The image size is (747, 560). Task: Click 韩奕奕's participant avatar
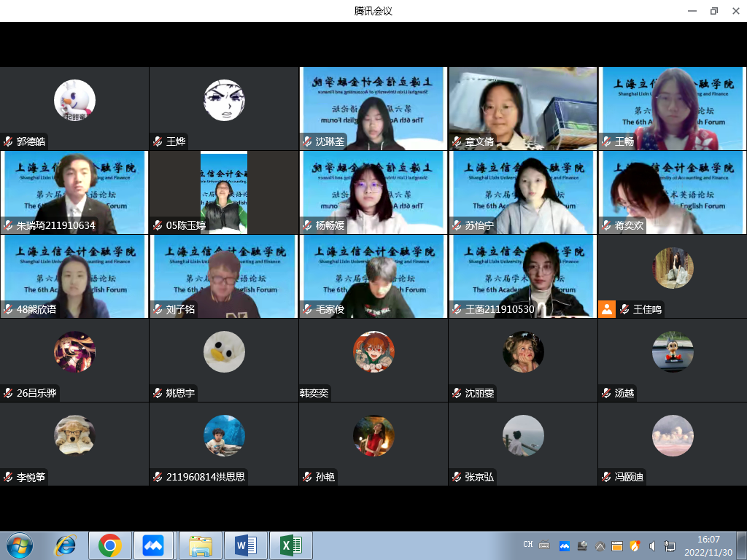point(373,352)
